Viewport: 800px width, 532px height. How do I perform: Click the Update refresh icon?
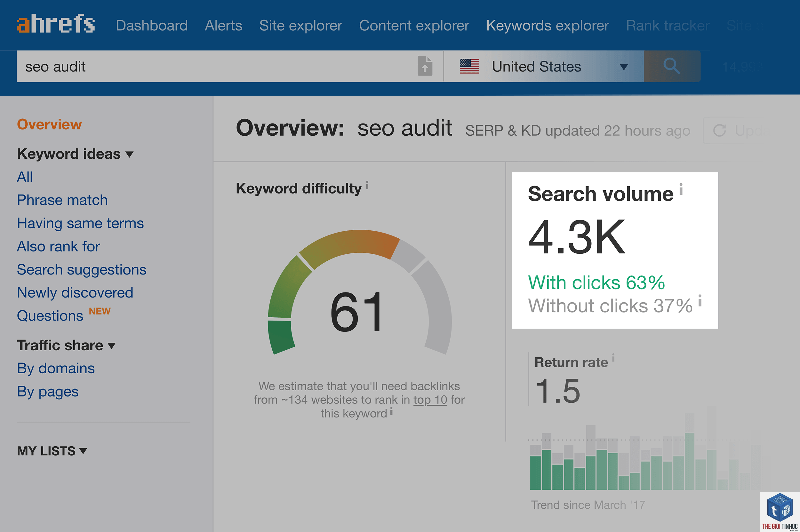click(x=719, y=131)
